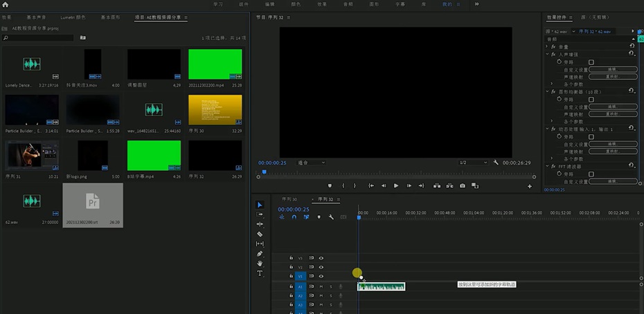Toggle insert sequences as nests icon
This screenshot has width=644, height=314.
282,217
